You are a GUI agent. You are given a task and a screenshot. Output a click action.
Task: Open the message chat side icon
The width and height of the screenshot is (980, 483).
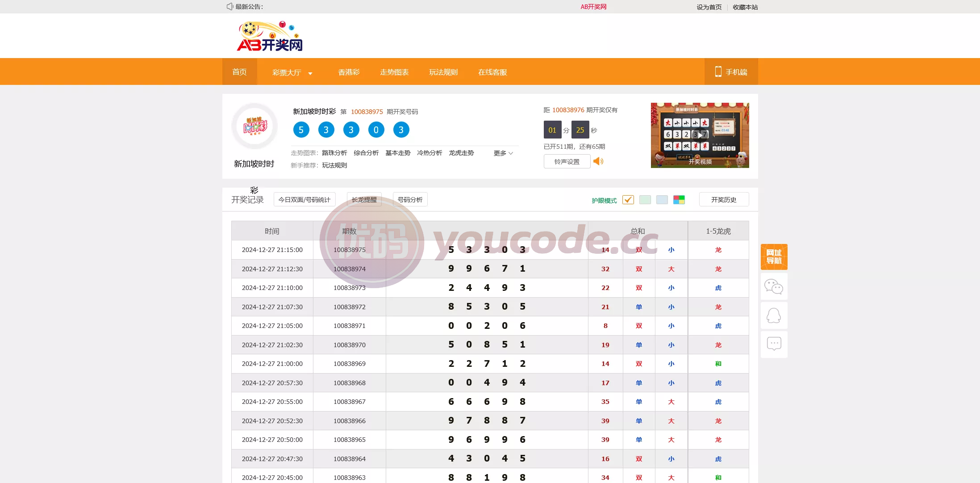tap(774, 344)
